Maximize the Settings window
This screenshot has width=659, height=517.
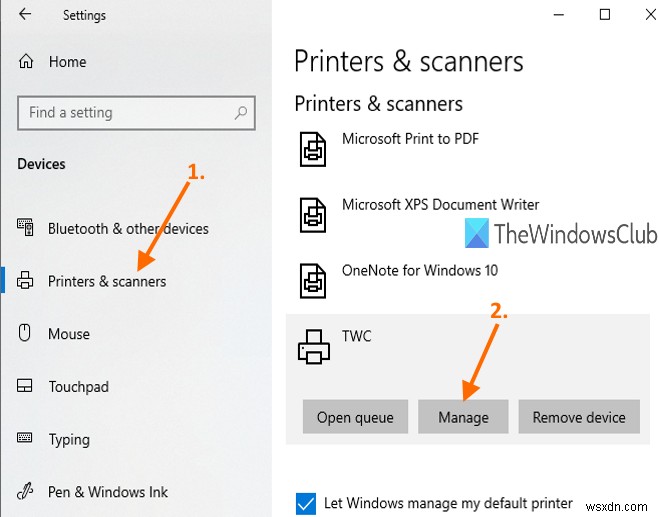(x=604, y=15)
